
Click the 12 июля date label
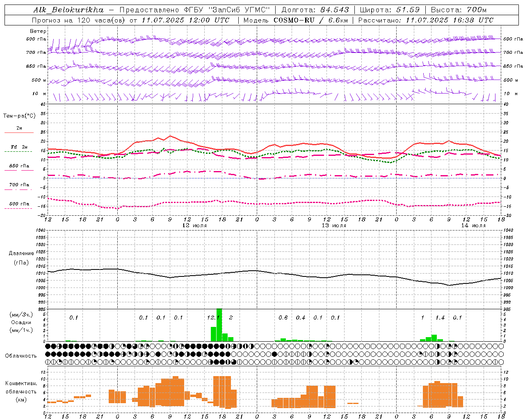(194, 226)
